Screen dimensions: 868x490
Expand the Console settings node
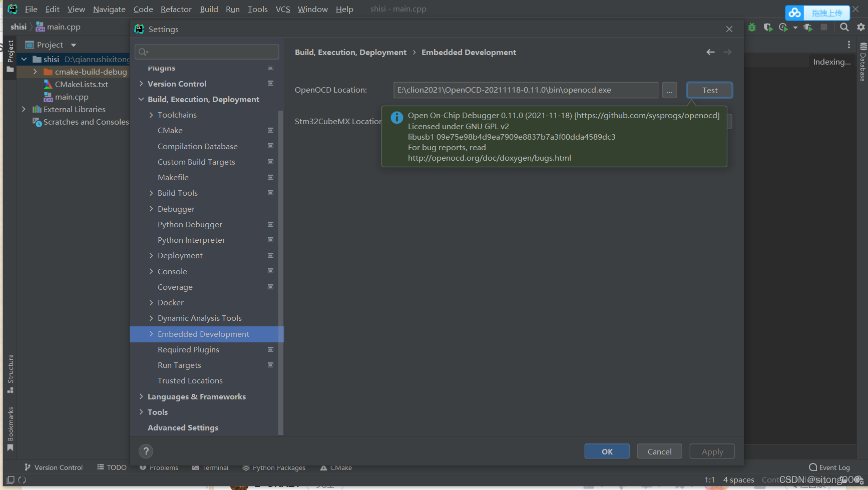point(151,271)
